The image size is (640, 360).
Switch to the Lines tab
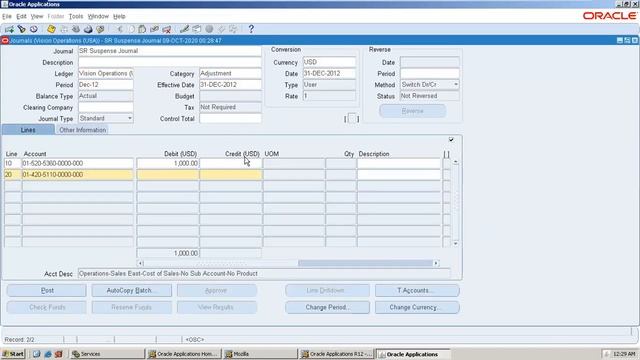click(28, 130)
